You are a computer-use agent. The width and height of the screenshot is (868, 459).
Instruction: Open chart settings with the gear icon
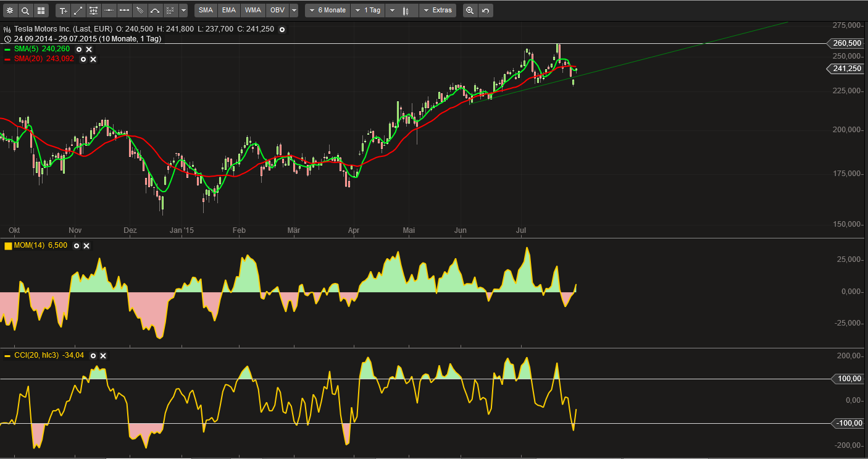coord(9,11)
